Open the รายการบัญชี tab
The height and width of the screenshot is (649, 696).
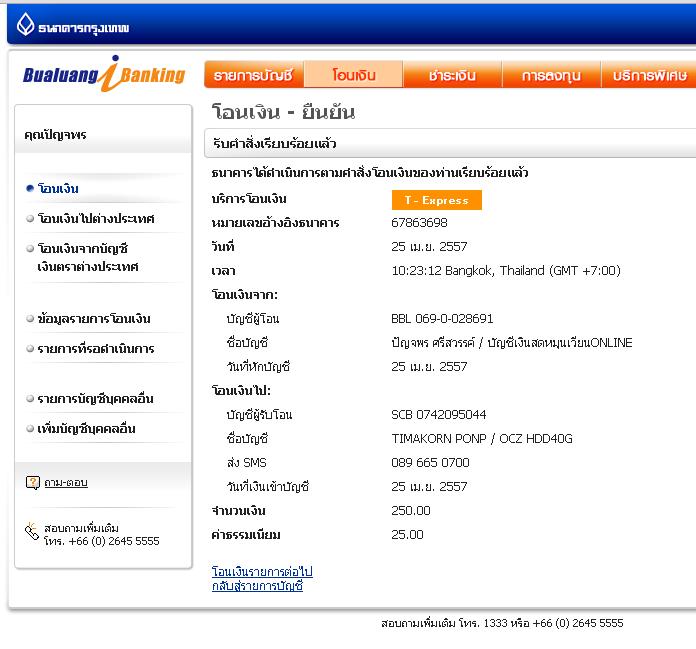coord(254,75)
